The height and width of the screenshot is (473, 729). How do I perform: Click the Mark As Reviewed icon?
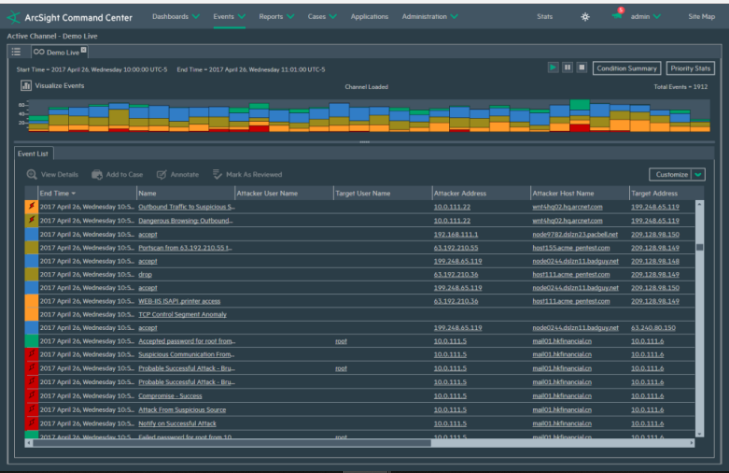pyautogui.click(x=217, y=174)
